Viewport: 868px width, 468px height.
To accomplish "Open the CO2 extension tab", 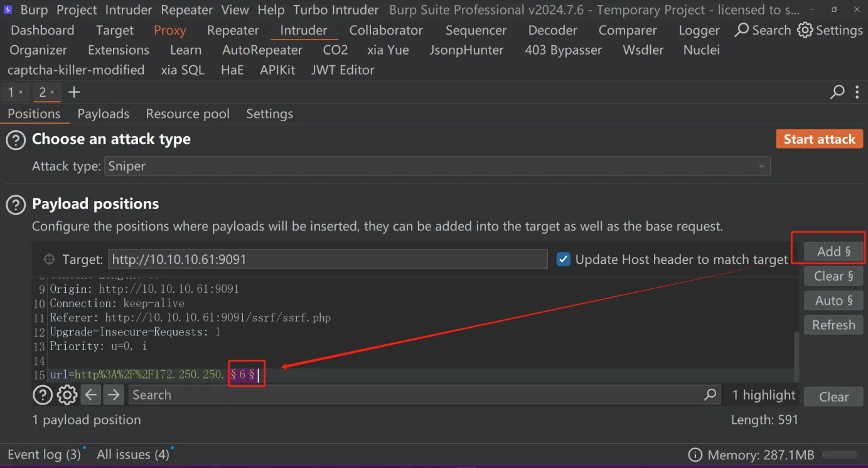I will click(335, 50).
